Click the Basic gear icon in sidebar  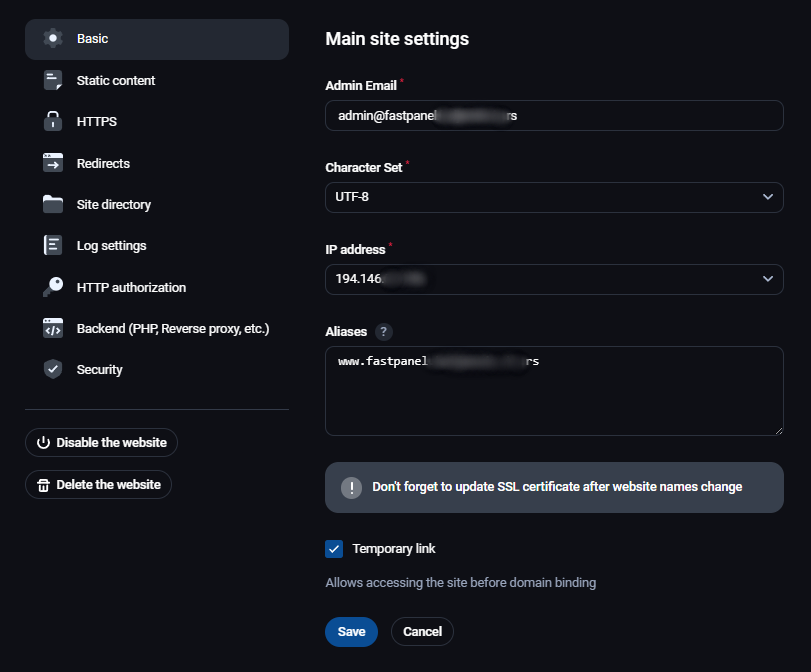point(53,39)
